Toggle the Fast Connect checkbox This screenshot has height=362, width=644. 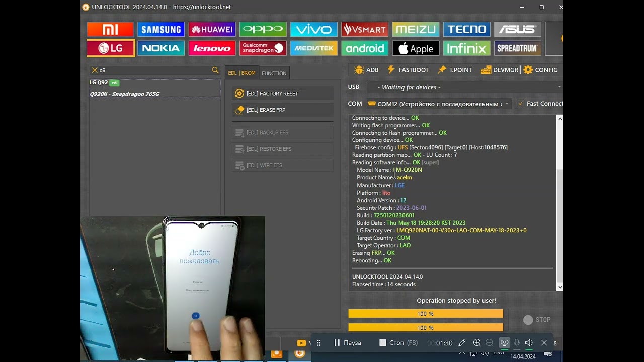click(x=521, y=104)
